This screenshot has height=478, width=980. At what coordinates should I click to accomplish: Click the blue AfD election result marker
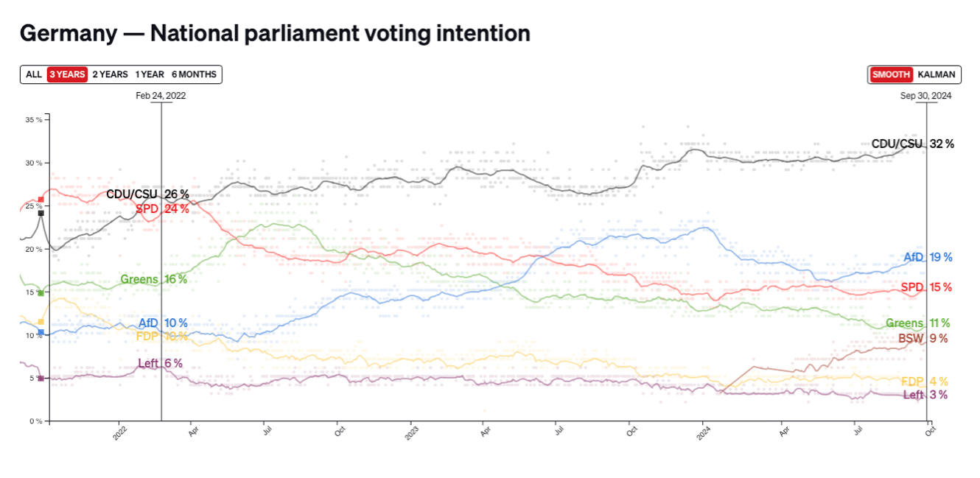pos(41,333)
